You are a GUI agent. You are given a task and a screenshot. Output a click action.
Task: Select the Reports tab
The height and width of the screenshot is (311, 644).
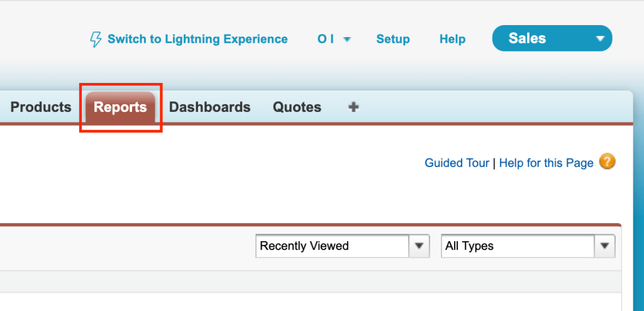click(x=120, y=107)
